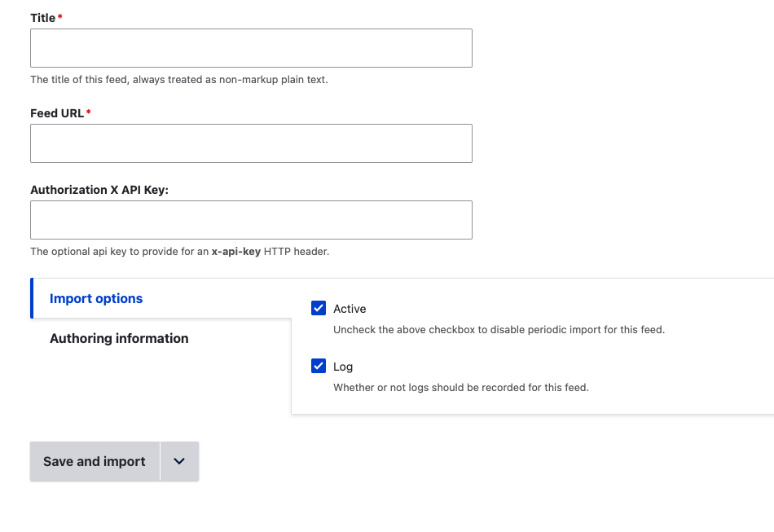Click the split-button arrow beside Save and import
Image resolution: width=774 pixels, height=532 pixels.
click(x=178, y=461)
